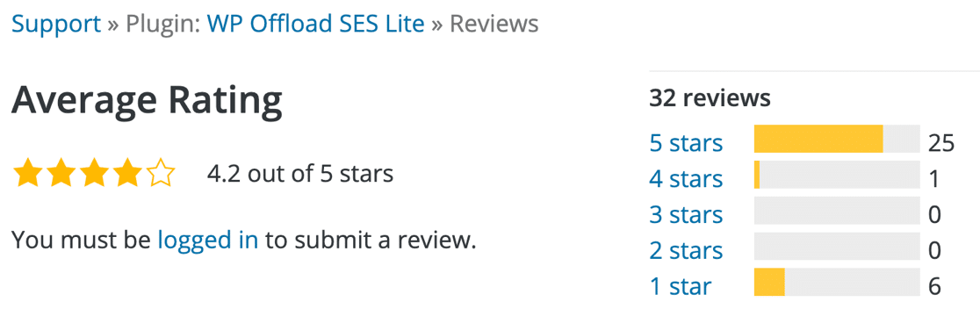Click the first filled rating star
Viewport: 980px width, 316px height.
[27, 173]
